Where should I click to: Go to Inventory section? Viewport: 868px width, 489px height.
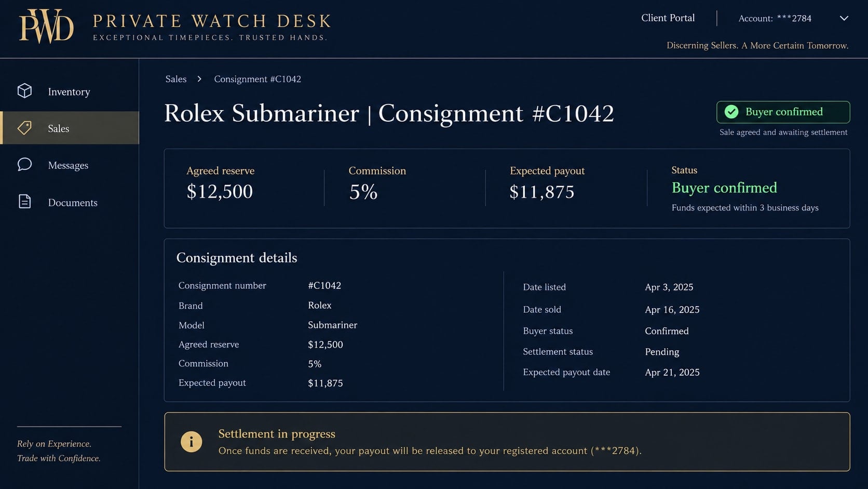[x=70, y=91]
